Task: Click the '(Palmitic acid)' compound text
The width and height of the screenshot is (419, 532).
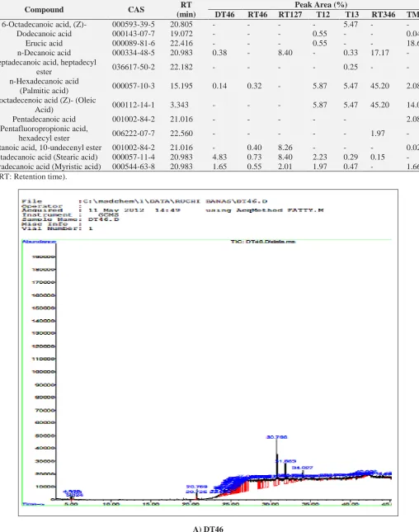Action: 44,91
